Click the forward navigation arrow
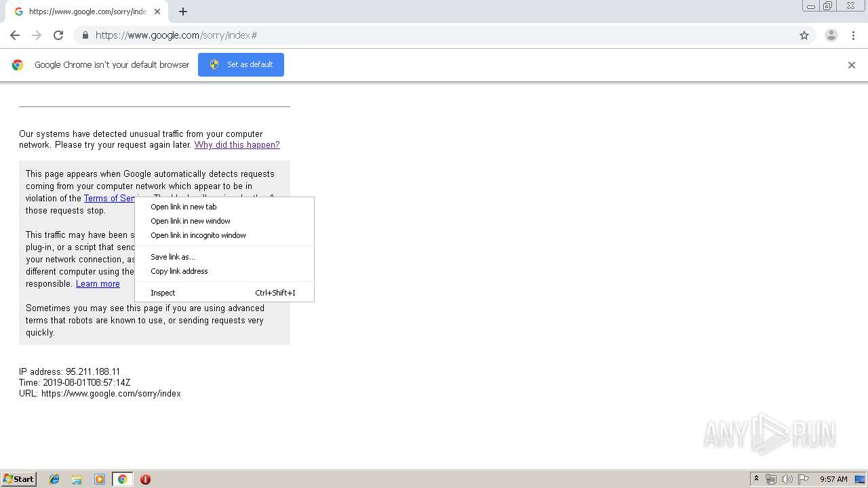Screen dimensions: 868x488 (37, 35)
